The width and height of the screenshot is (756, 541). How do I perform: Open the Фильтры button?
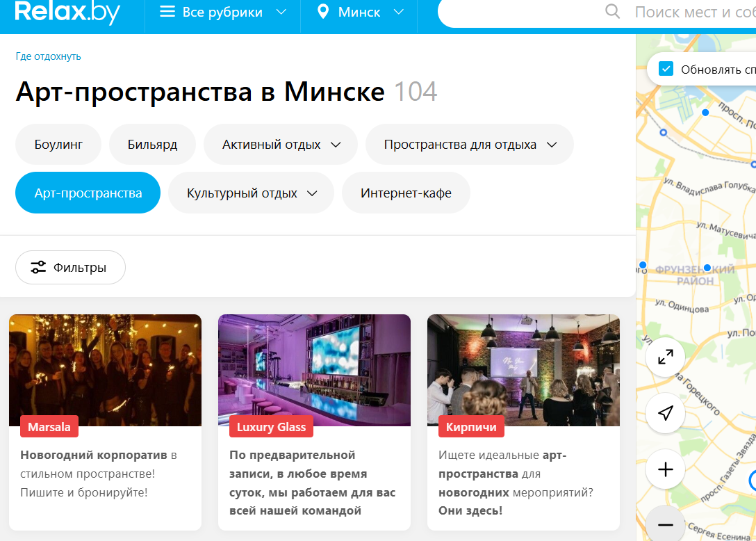click(70, 267)
